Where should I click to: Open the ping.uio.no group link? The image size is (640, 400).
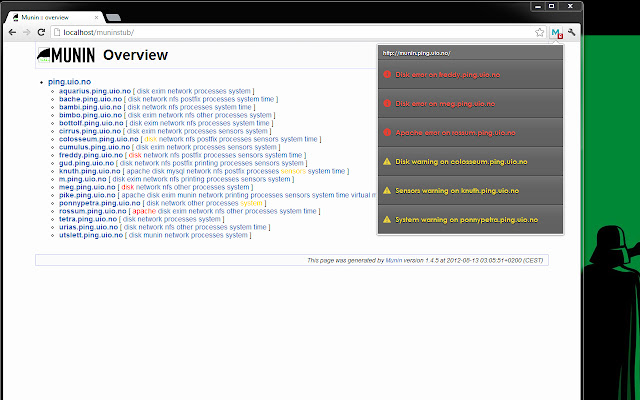pyautogui.click(x=69, y=82)
